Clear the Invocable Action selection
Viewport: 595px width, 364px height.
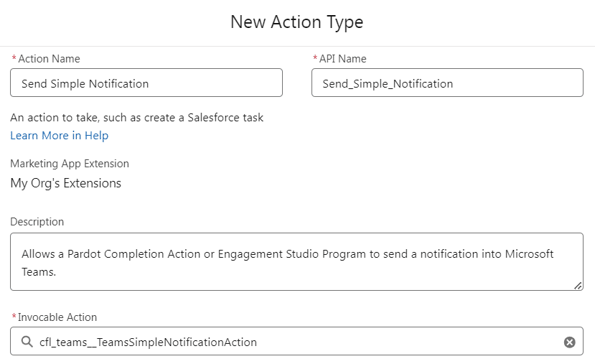pyautogui.click(x=569, y=342)
